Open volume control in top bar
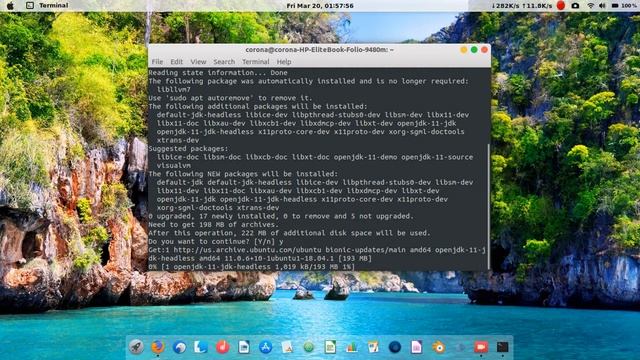Image resolution: width=640 pixels, height=360 pixels. pyautogui.click(x=602, y=6)
